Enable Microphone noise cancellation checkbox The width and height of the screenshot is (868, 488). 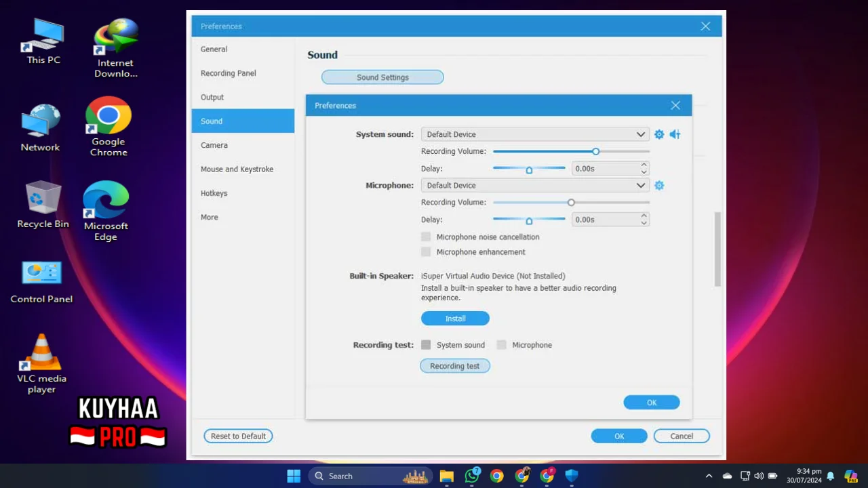pyautogui.click(x=426, y=237)
